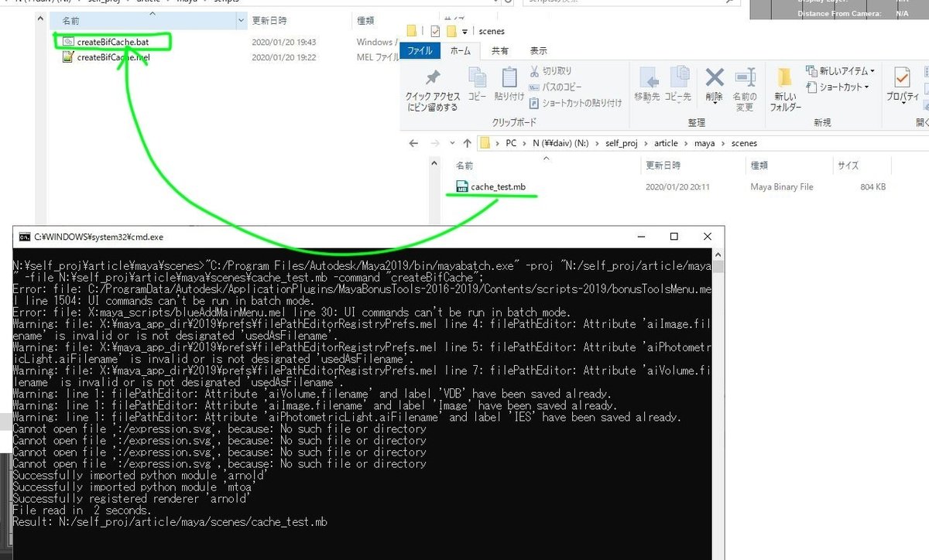
Task: Click the Forward arrow in scenes window
Action: pyautogui.click(x=434, y=143)
